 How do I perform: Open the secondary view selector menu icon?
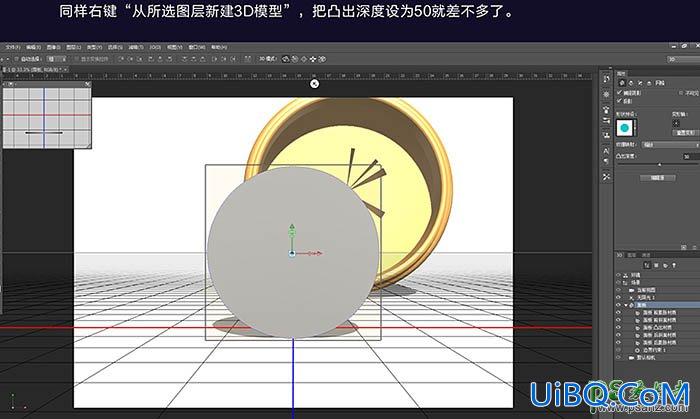[x=11, y=83]
